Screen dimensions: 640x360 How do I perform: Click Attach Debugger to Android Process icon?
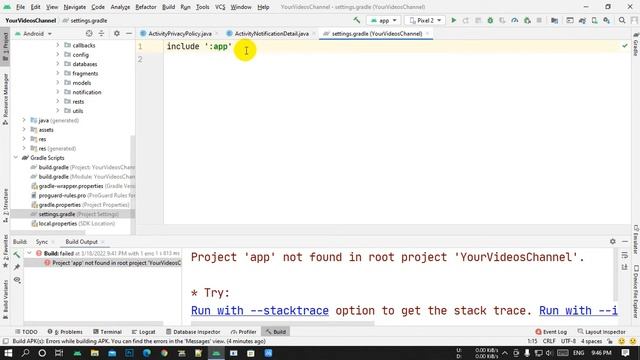pyautogui.click(x=527, y=20)
